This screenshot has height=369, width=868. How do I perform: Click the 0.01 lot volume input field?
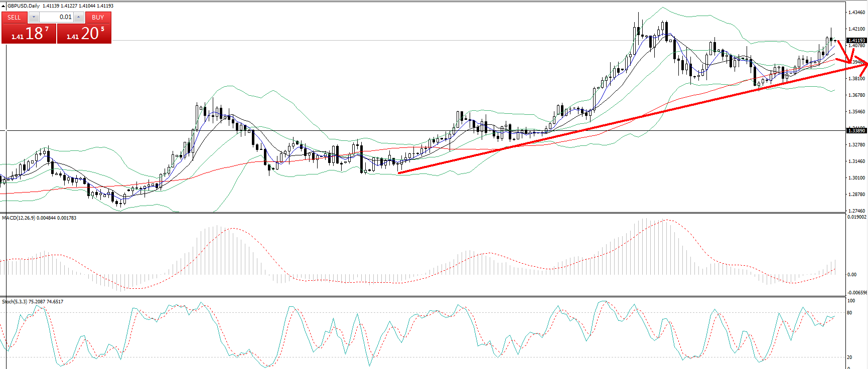click(x=56, y=17)
